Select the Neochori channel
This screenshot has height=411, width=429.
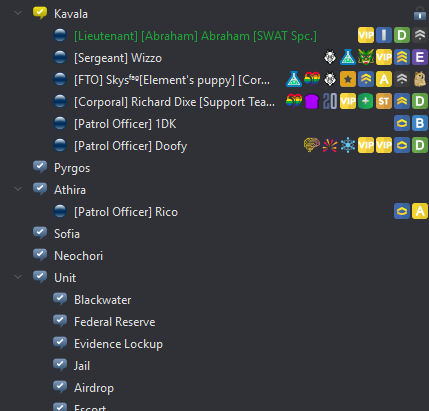[x=78, y=256]
